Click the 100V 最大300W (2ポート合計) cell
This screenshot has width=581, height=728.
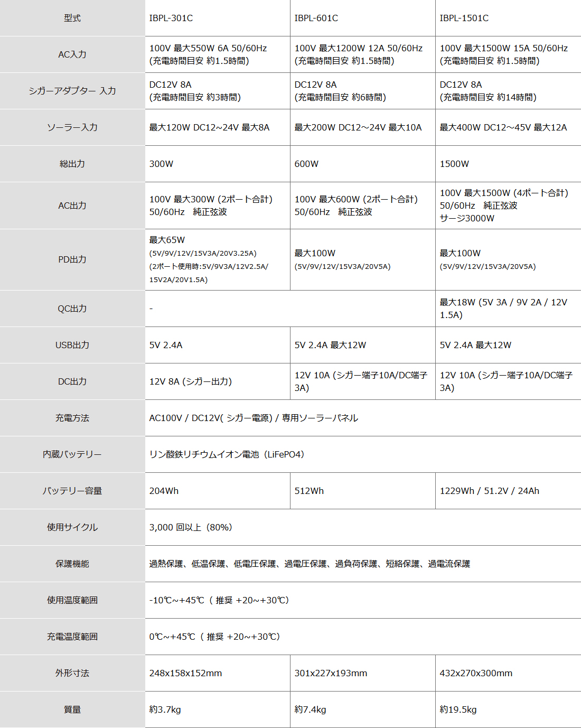(x=218, y=206)
